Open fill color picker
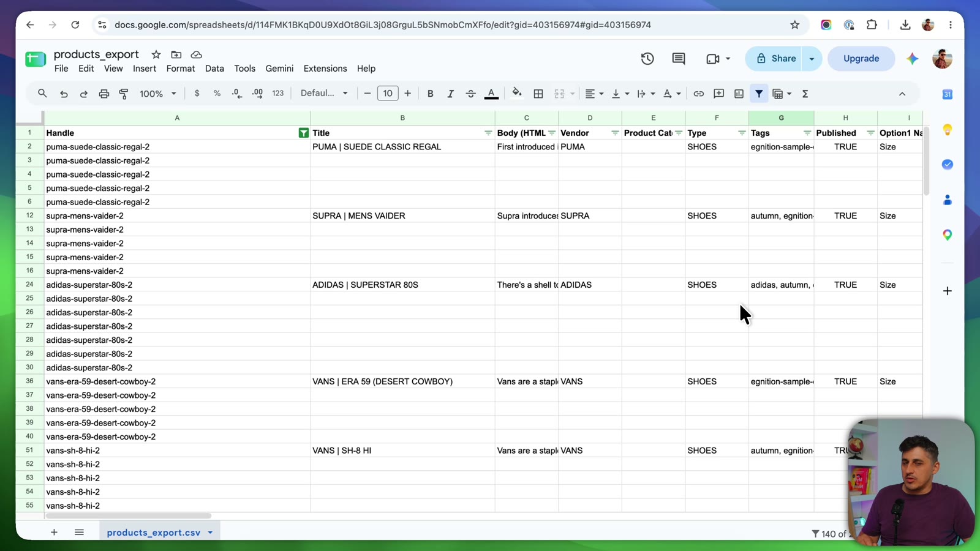 [517, 94]
